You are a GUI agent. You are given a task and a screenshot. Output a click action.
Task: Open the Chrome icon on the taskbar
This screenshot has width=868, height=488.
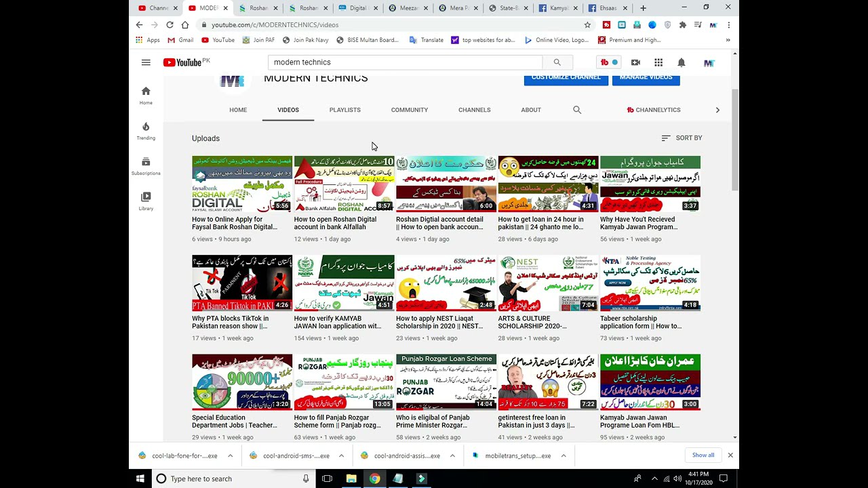(374, 479)
